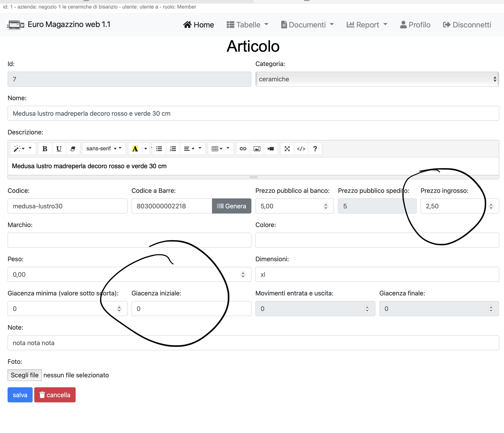Click the eraser remove-format icon
504x433 pixels.
73,149
